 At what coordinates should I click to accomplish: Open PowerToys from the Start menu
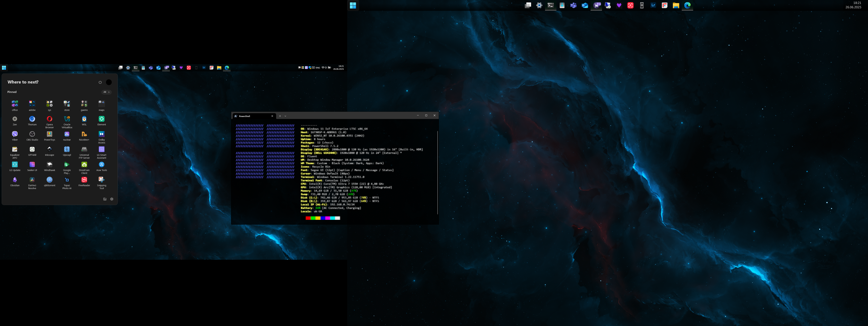50,134
